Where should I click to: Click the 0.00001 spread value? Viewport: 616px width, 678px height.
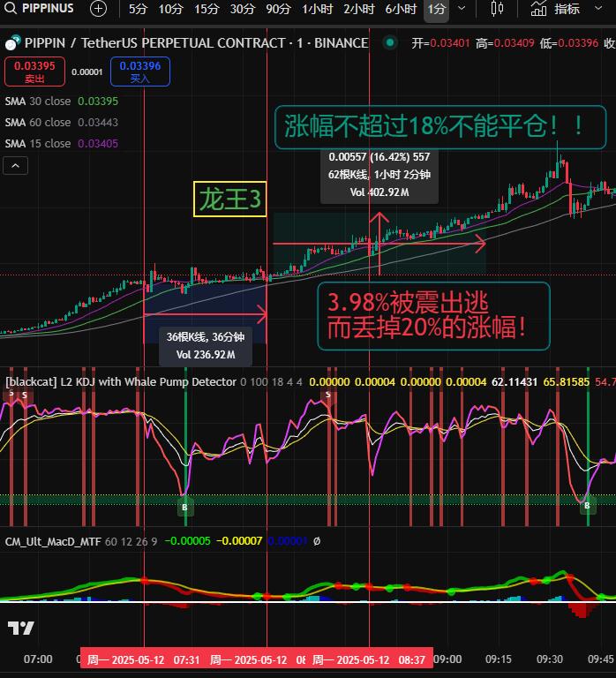point(87,72)
